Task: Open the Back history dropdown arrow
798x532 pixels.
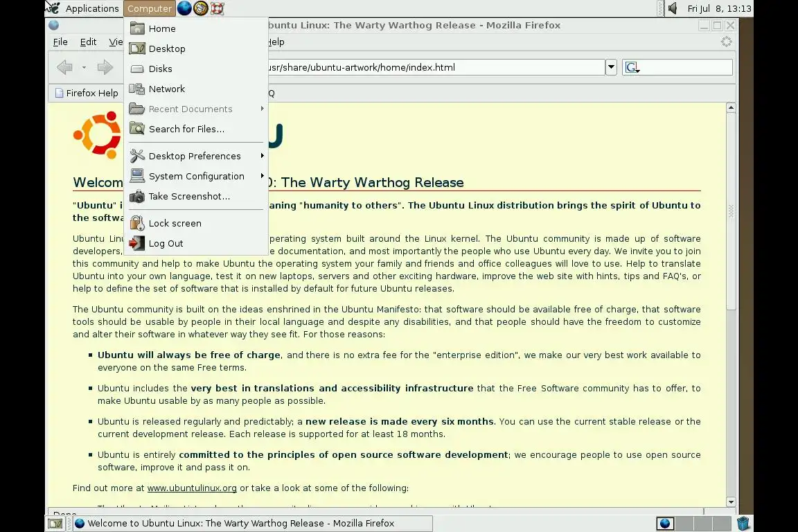Action: pos(84,67)
